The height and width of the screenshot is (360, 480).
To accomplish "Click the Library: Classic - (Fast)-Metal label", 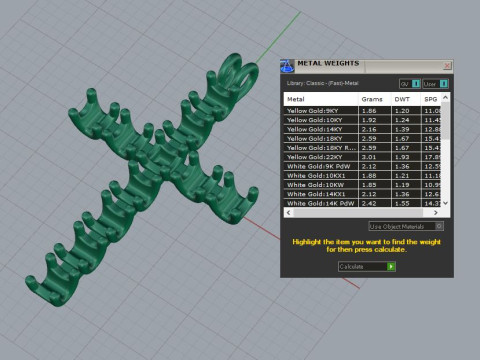I will tap(322, 83).
